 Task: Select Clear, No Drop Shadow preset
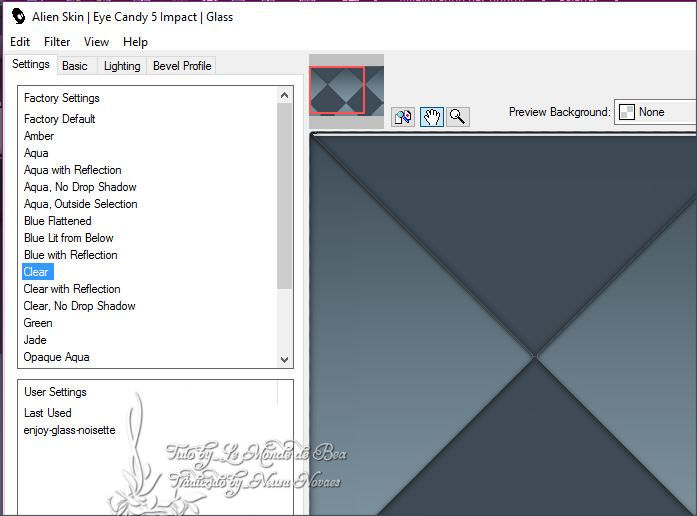pyautogui.click(x=79, y=306)
